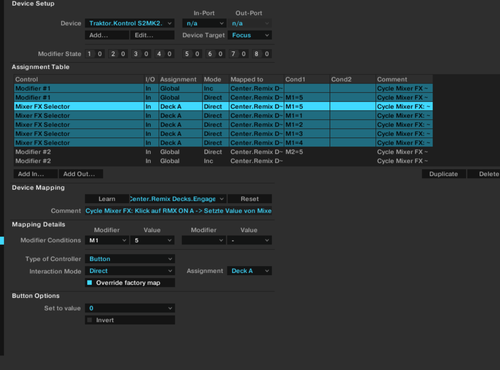500x370 pixels.
Task: Click the Add In... button
Action: (35, 174)
